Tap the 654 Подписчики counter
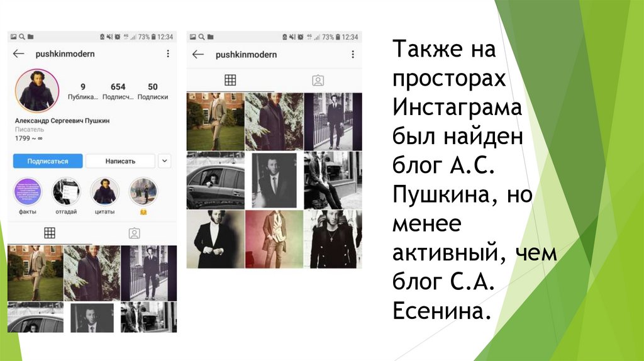This screenshot has height=361, width=644. pyautogui.click(x=118, y=91)
